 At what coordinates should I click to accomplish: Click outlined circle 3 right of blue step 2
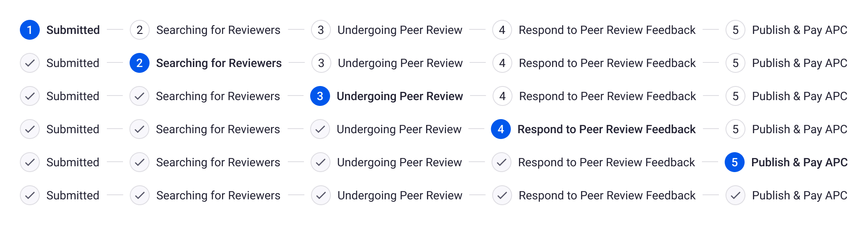(321, 63)
